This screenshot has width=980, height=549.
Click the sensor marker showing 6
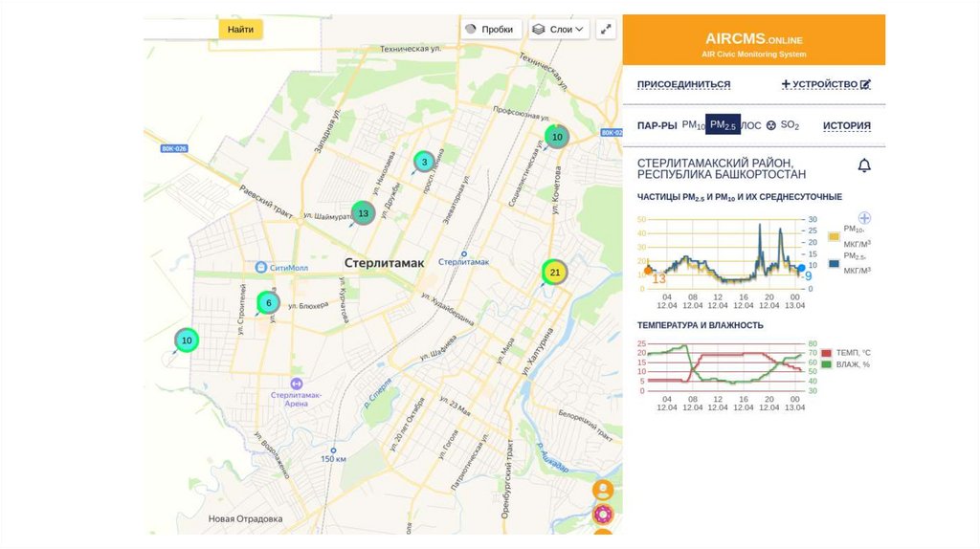point(269,303)
